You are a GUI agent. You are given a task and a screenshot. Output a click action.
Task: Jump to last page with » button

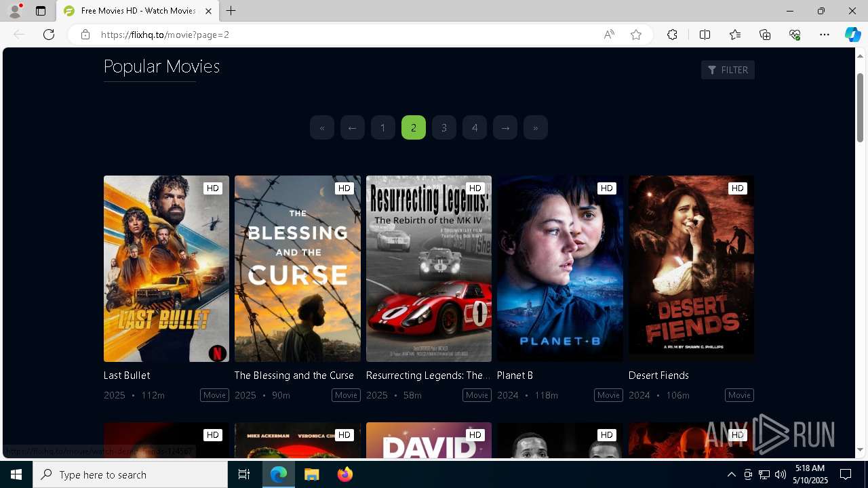tap(536, 127)
